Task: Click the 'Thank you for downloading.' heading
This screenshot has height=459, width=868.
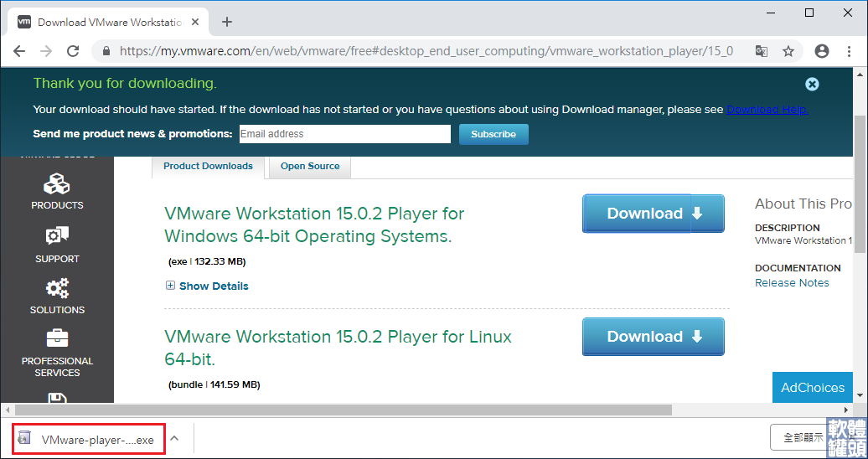Action: (x=125, y=84)
